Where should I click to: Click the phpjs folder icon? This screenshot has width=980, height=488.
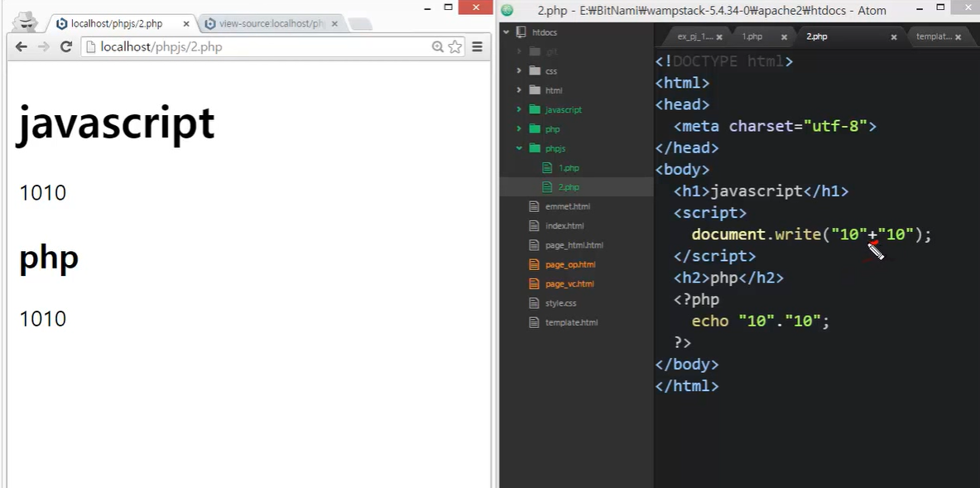coord(535,148)
